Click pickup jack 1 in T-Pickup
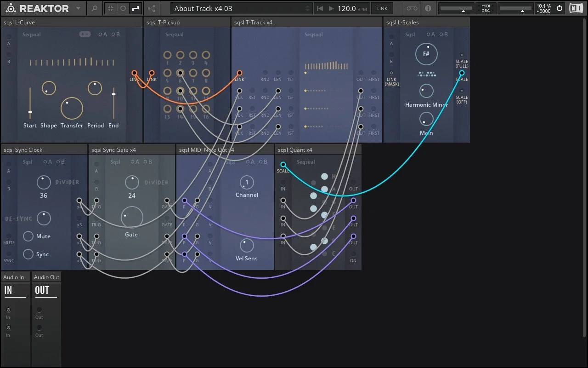The image size is (588, 368). click(x=167, y=55)
